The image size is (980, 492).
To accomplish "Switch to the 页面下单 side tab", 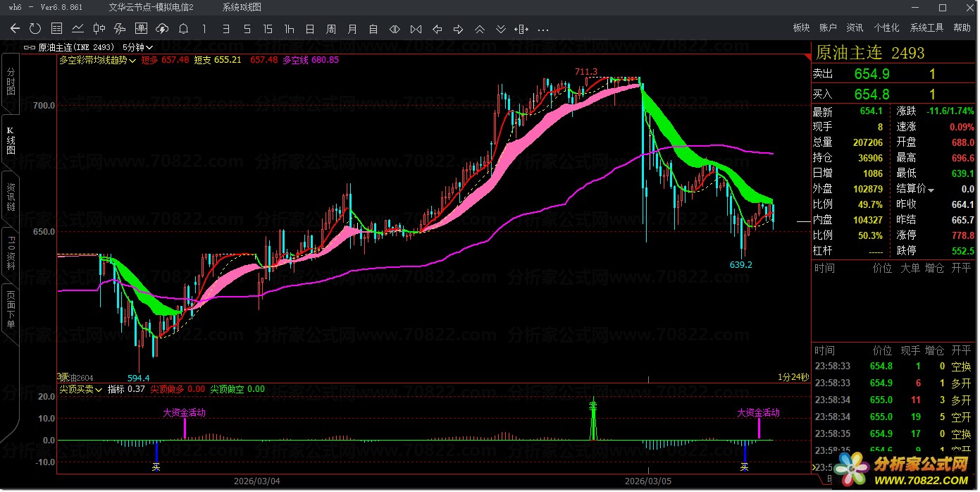I will [x=11, y=310].
